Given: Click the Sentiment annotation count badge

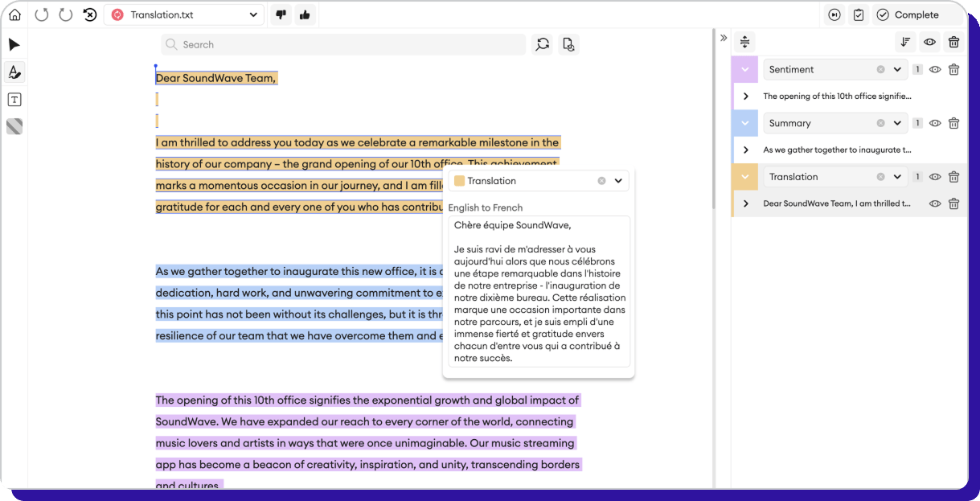Looking at the screenshot, I should tap(917, 69).
